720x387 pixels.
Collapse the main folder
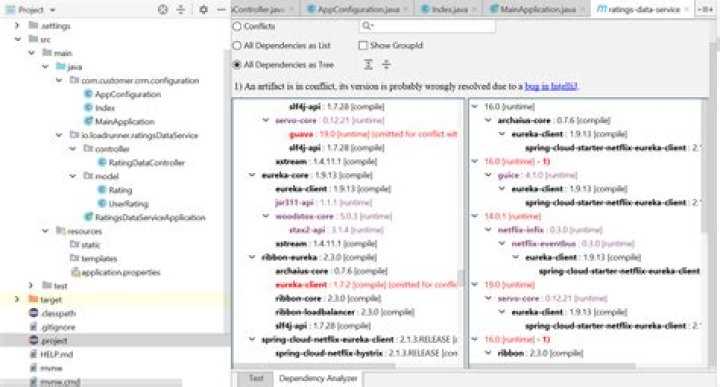[x=31, y=53]
